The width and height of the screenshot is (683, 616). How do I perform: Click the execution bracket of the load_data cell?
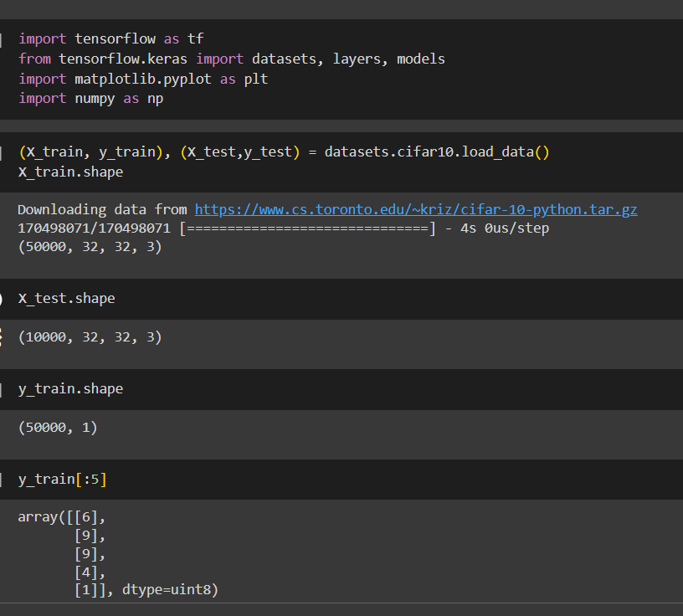pyautogui.click(x=2, y=152)
